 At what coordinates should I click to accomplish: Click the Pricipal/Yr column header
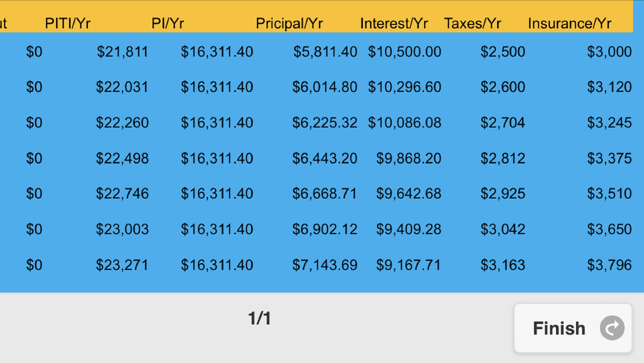[x=289, y=23]
